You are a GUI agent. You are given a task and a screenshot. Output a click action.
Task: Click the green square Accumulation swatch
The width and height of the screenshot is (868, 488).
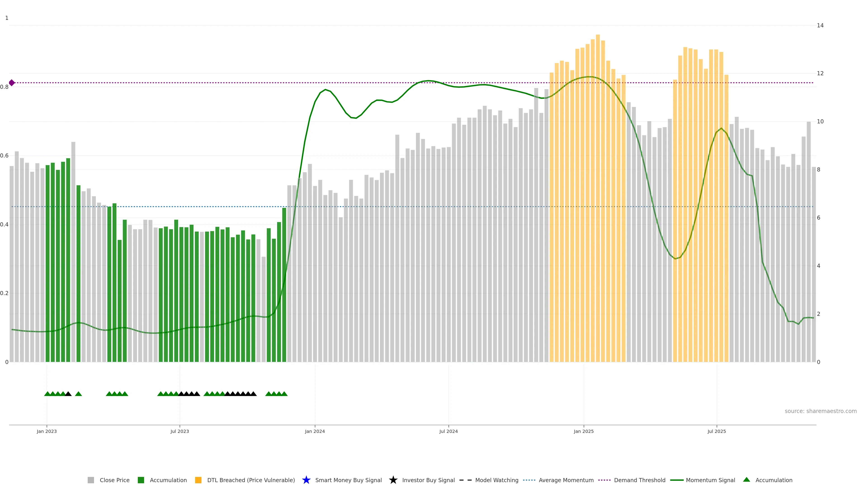tap(141, 480)
